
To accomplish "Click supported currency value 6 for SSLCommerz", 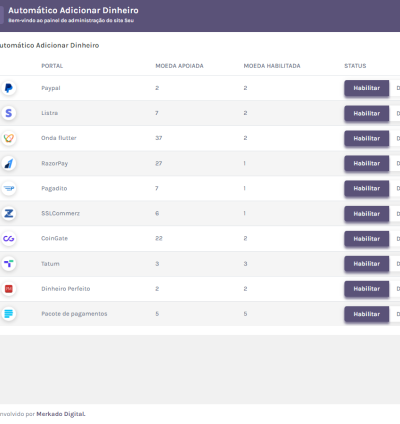I will click(x=157, y=213).
